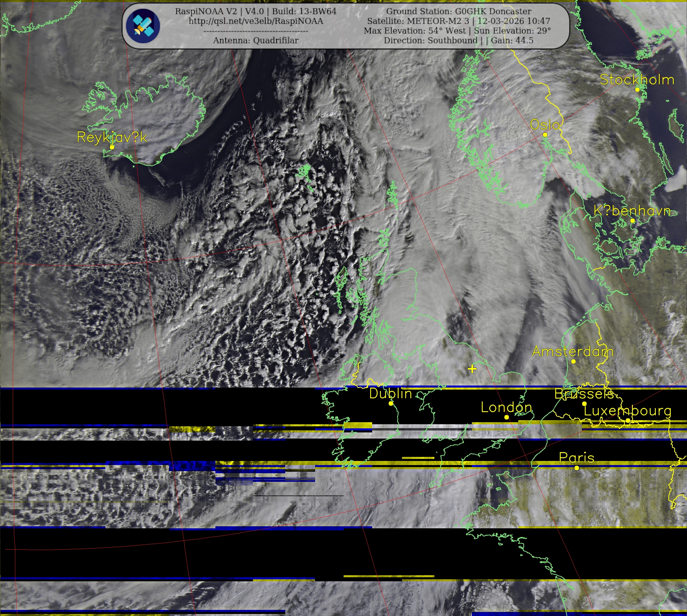Click the Paris city dot marker
687x616 pixels.
point(577,468)
